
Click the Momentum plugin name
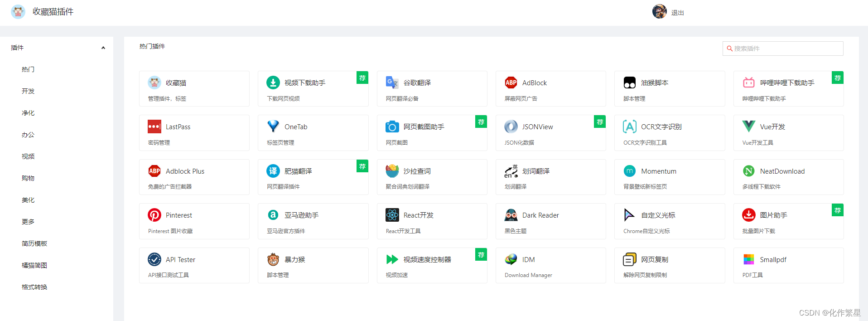659,171
